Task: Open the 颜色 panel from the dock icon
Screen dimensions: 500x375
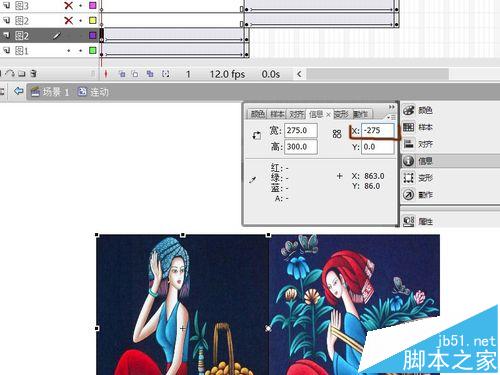Action: 409,110
